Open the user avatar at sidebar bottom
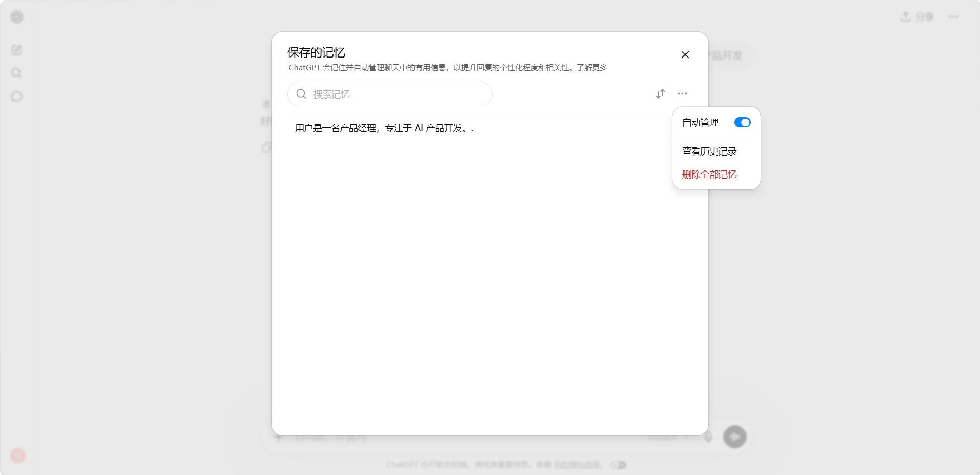This screenshot has width=980, height=475. pyautogui.click(x=18, y=455)
